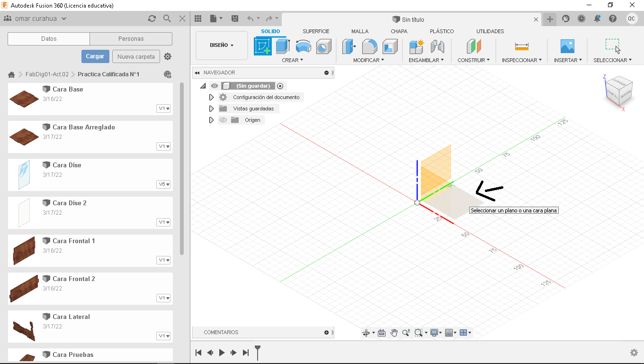The image size is (644, 364).
Task: Open the MODIFICAR dropdown menu
Action: point(368,60)
